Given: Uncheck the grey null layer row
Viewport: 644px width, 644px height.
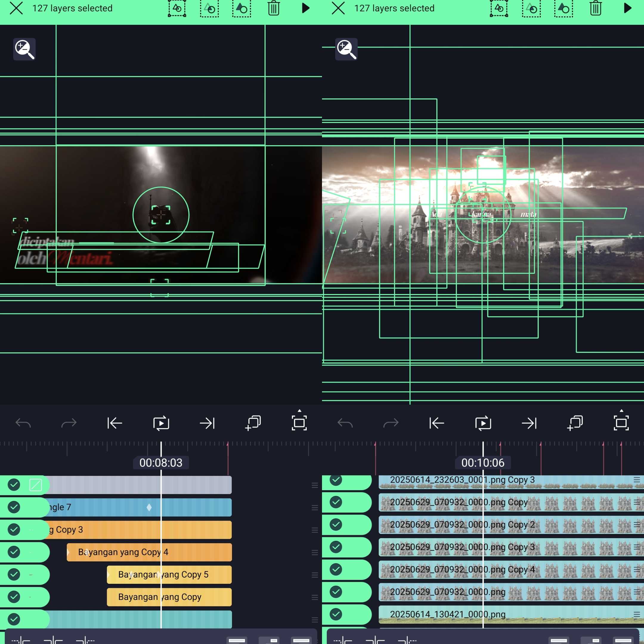Looking at the screenshot, I should 14,485.
